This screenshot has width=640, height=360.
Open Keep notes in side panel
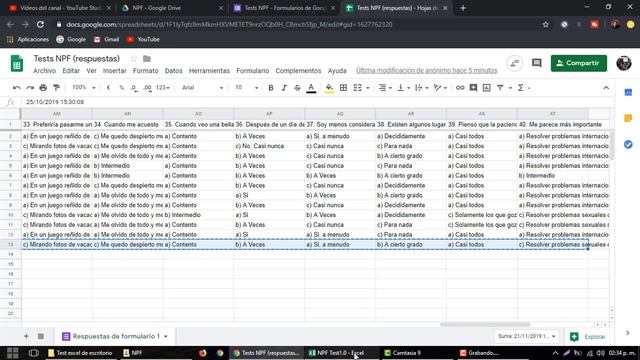click(628, 118)
